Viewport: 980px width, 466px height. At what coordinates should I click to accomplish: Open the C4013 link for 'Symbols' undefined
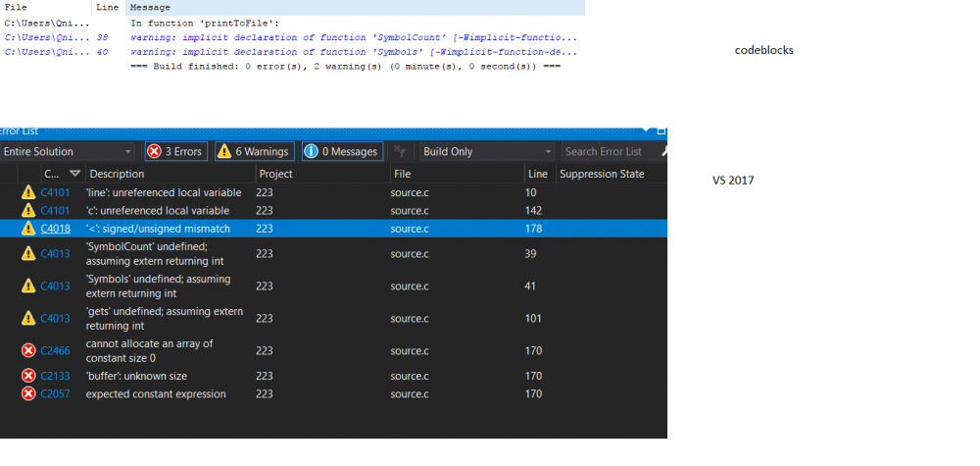coord(55,285)
